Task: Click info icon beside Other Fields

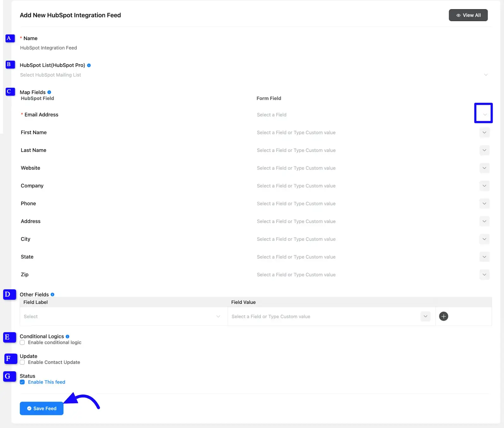Action: (53, 294)
